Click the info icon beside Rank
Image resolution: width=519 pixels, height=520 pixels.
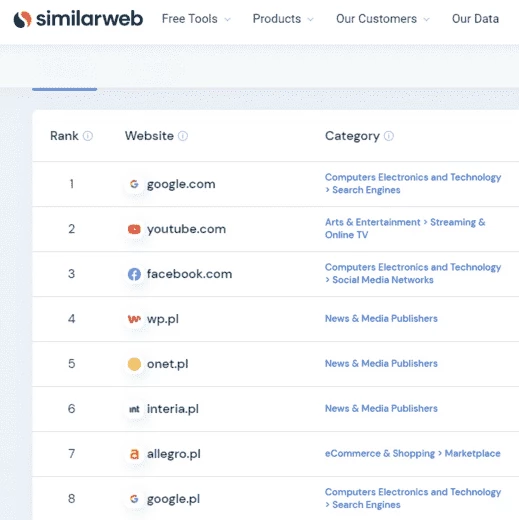(88, 136)
